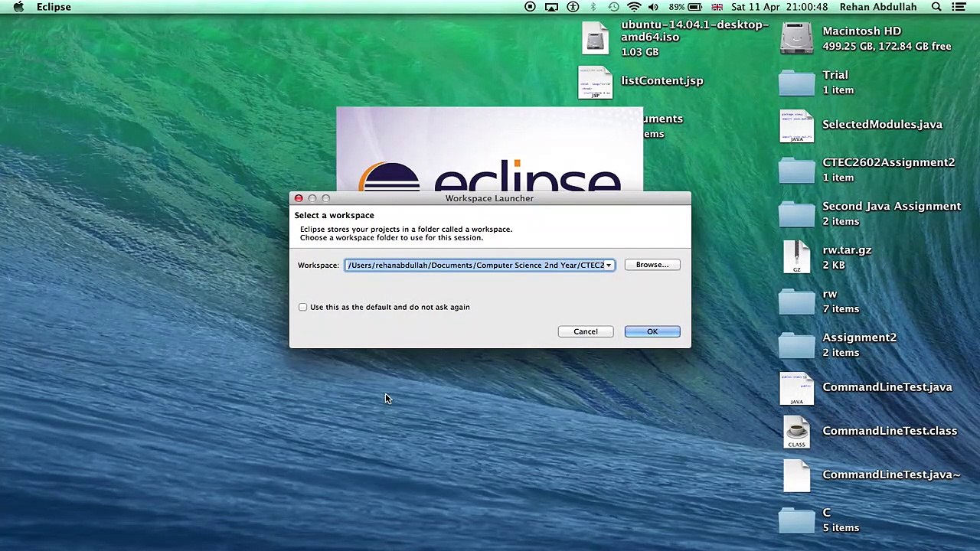Select the CommandLineTest.class file icon
Viewport: 980px width, 551px height.
pyautogui.click(x=796, y=432)
